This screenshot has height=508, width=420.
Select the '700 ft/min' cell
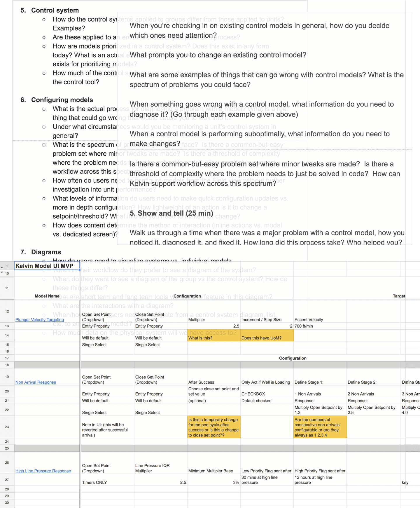pos(320,326)
